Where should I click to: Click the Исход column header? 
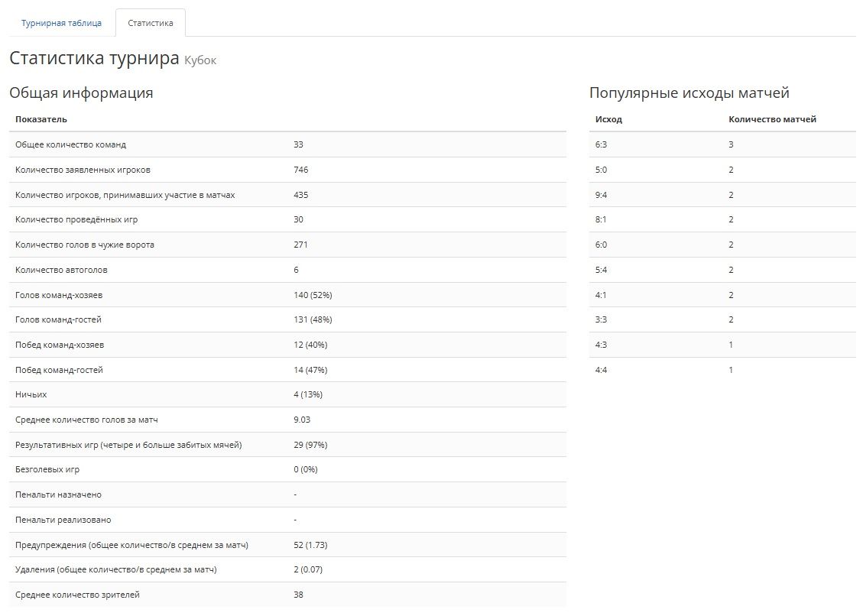608,119
